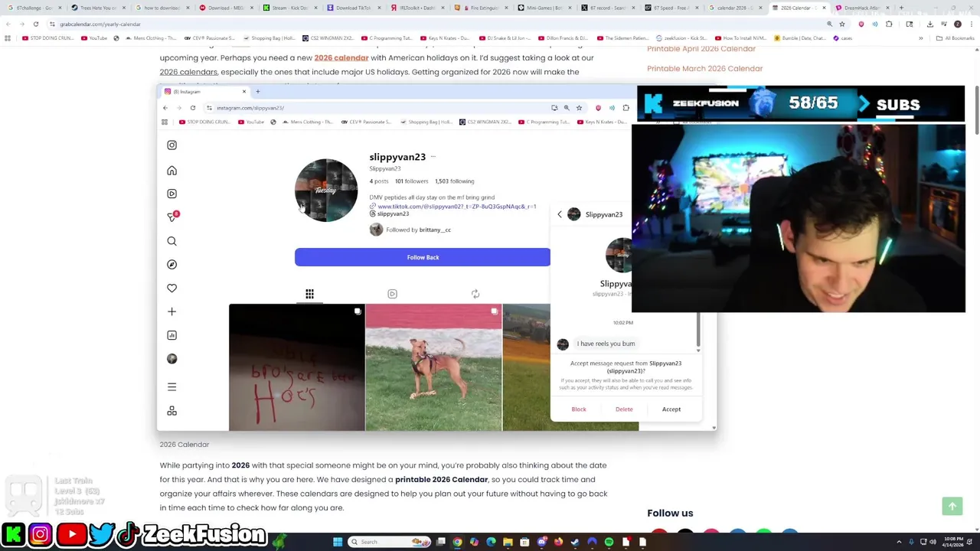View the 101 followers list
980x551 pixels.
point(411,181)
